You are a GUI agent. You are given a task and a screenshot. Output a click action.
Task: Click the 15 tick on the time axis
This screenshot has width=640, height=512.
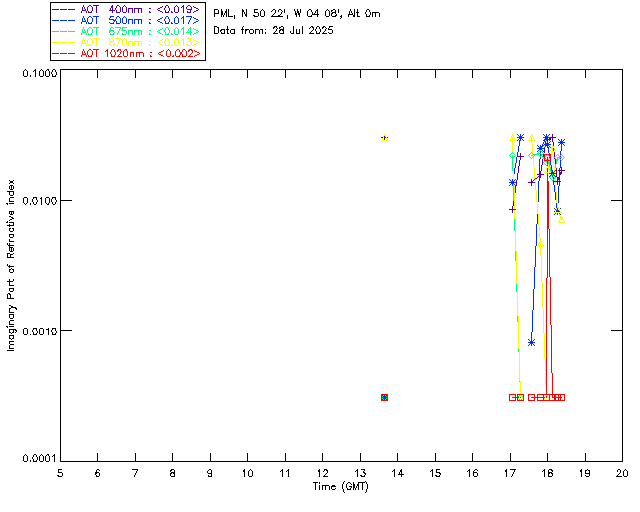point(435,472)
